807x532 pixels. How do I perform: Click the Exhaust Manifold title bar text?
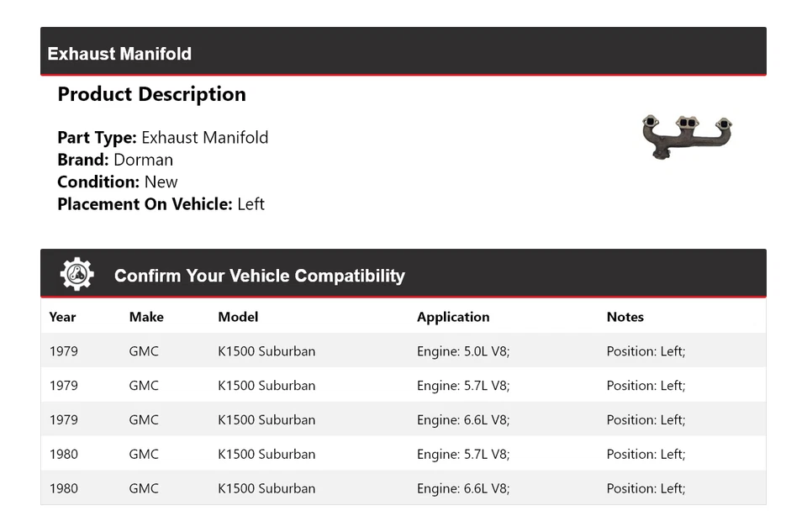119,54
